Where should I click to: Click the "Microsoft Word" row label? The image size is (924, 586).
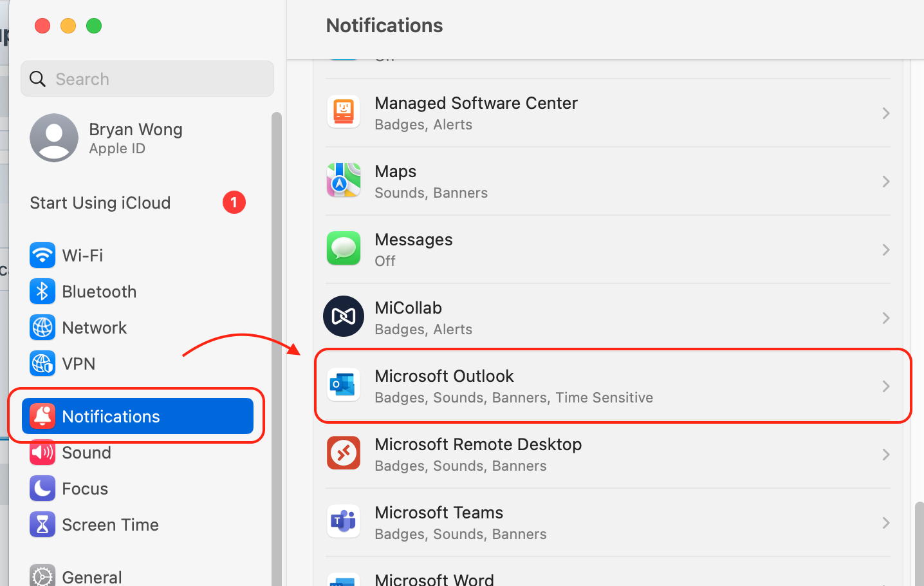pyautogui.click(x=434, y=579)
